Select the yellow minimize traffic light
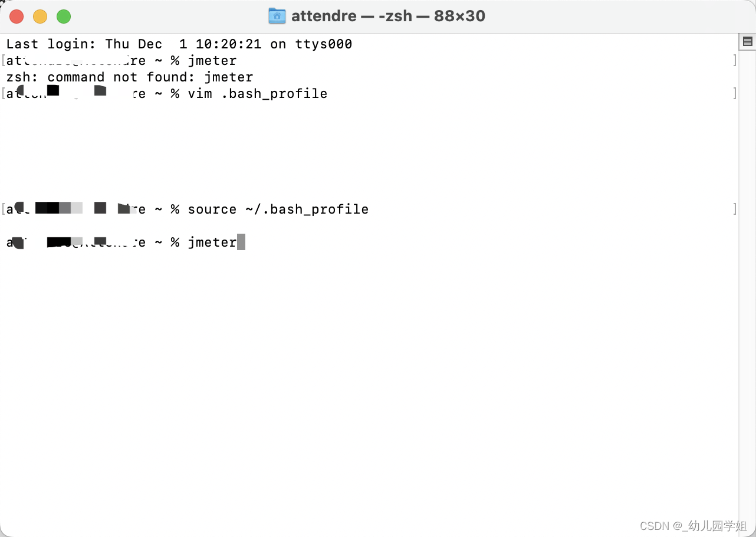The image size is (756, 537). tap(40, 17)
